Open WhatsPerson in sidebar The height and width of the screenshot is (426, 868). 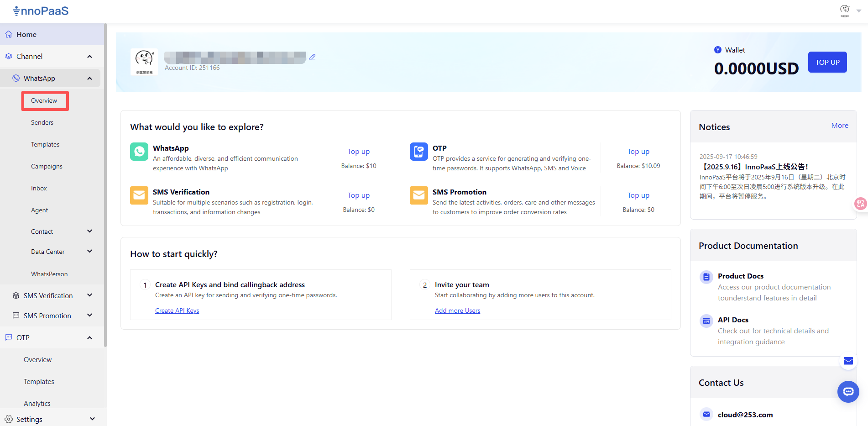[49, 274]
